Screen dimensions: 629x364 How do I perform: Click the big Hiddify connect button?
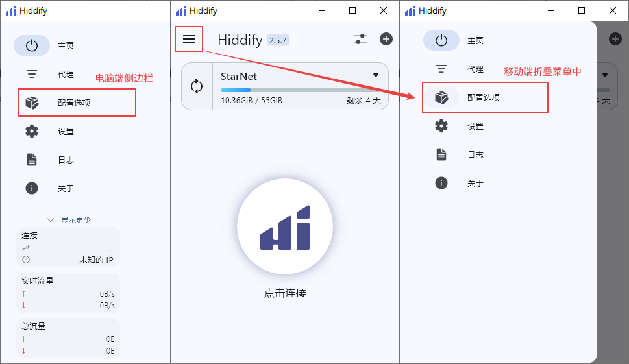[x=285, y=226]
